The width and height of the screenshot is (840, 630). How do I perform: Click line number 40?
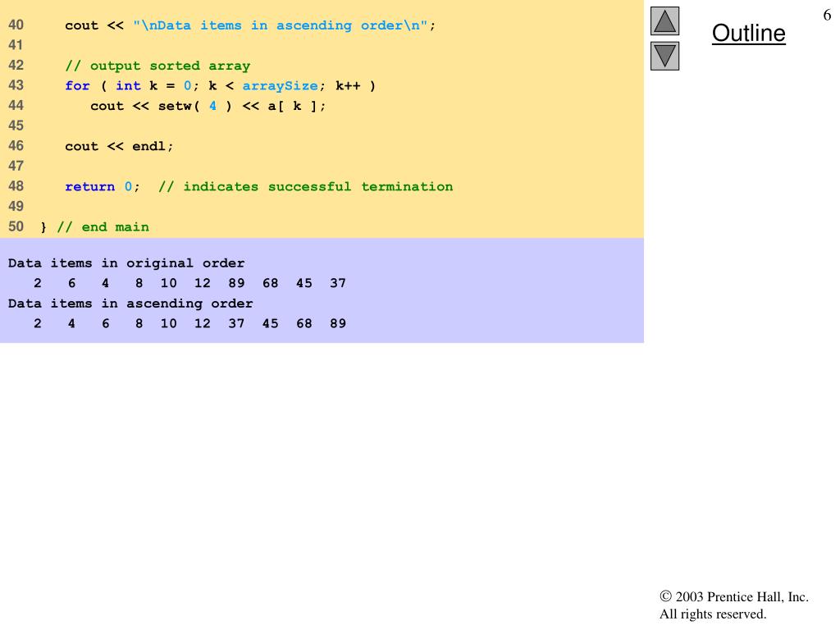(16, 25)
